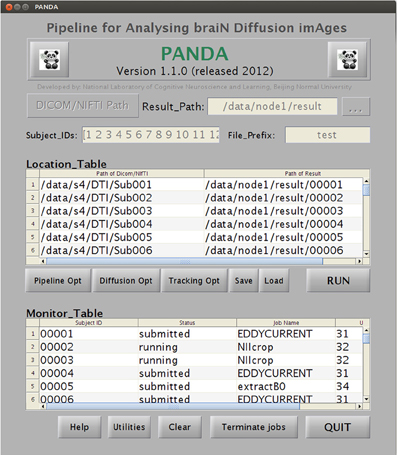Click row header 3 in Monitor_Table
Screen dimensions: 397x455
coord(33,360)
